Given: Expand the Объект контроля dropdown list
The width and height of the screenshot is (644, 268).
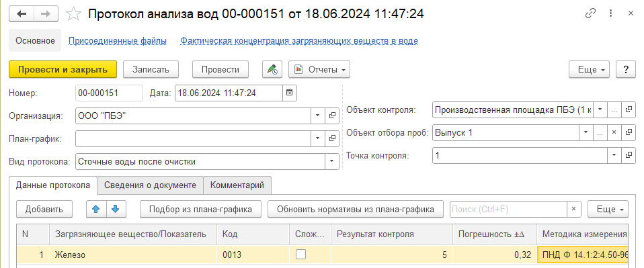Looking at the screenshot, I should (600, 109).
